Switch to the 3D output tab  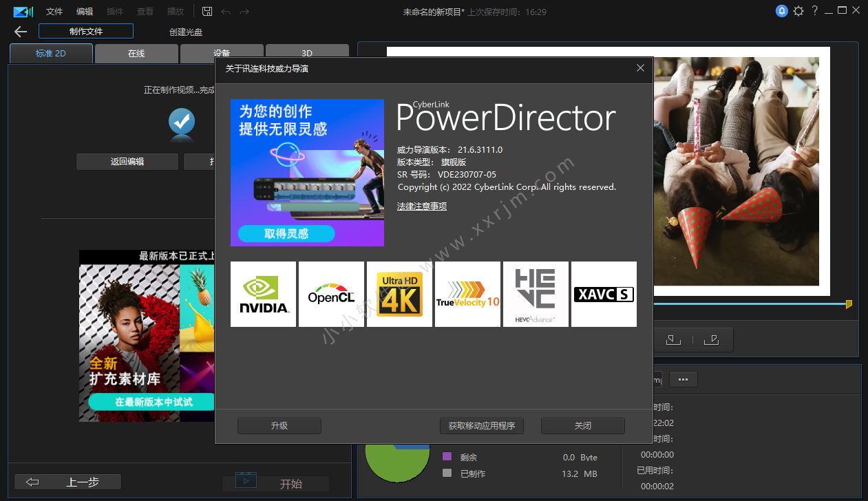pyautogui.click(x=307, y=52)
